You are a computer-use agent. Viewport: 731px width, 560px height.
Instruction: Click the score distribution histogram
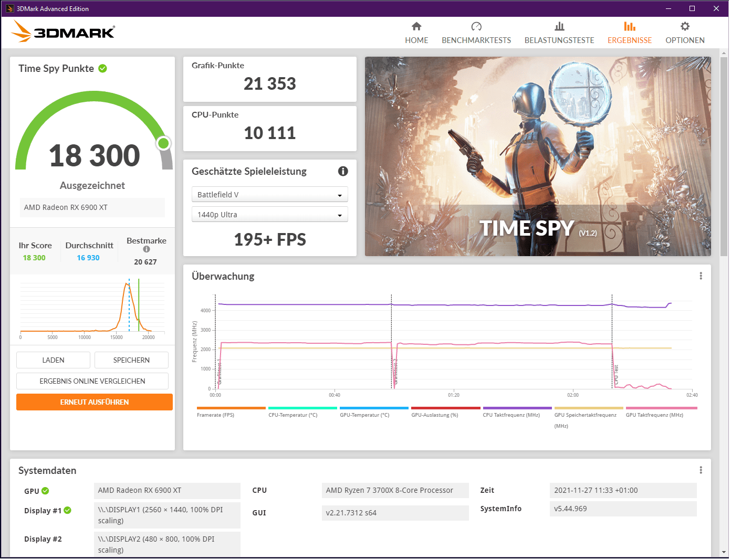(92, 309)
